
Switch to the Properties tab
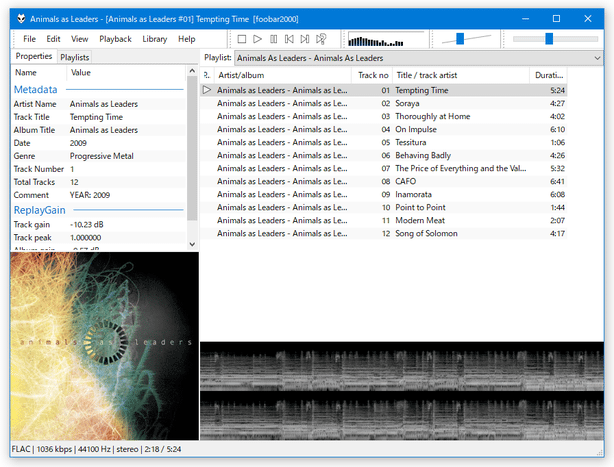click(x=34, y=56)
